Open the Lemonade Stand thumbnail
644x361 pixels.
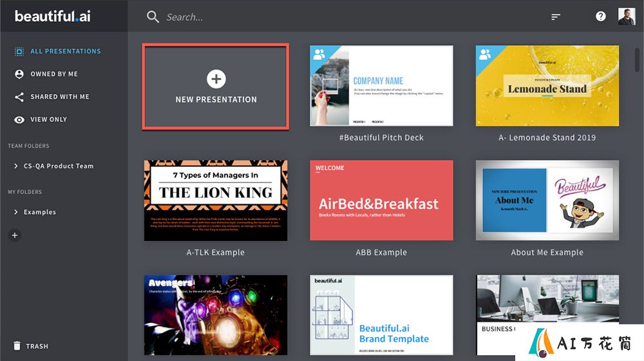coord(547,86)
